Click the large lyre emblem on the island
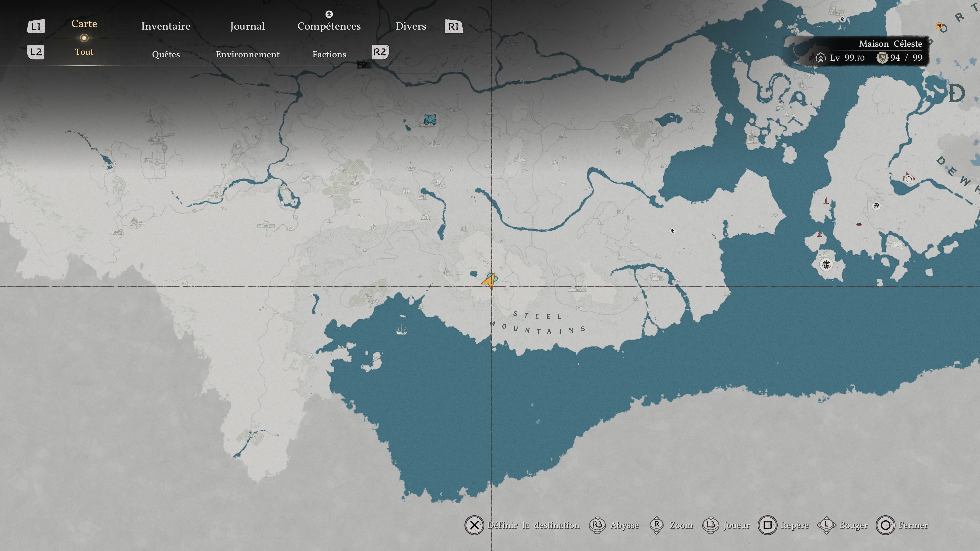The width and height of the screenshot is (980, 551). click(826, 264)
